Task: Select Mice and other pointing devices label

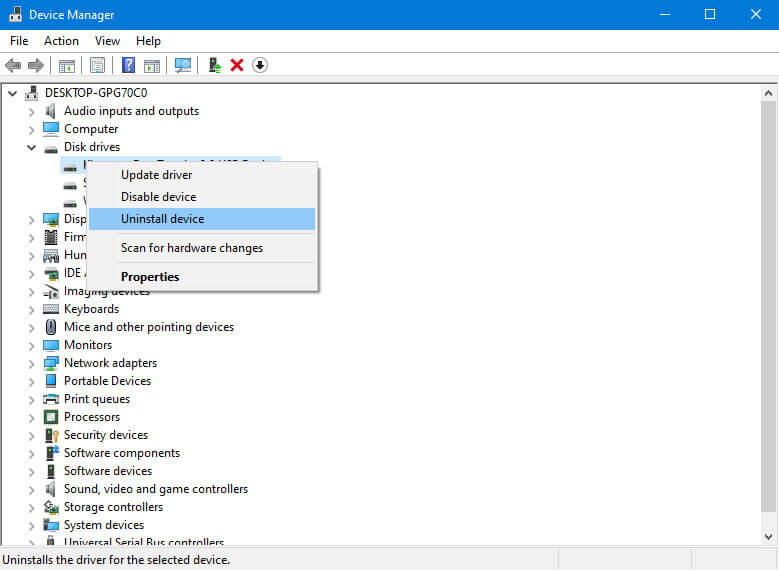Action: pos(149,327)
